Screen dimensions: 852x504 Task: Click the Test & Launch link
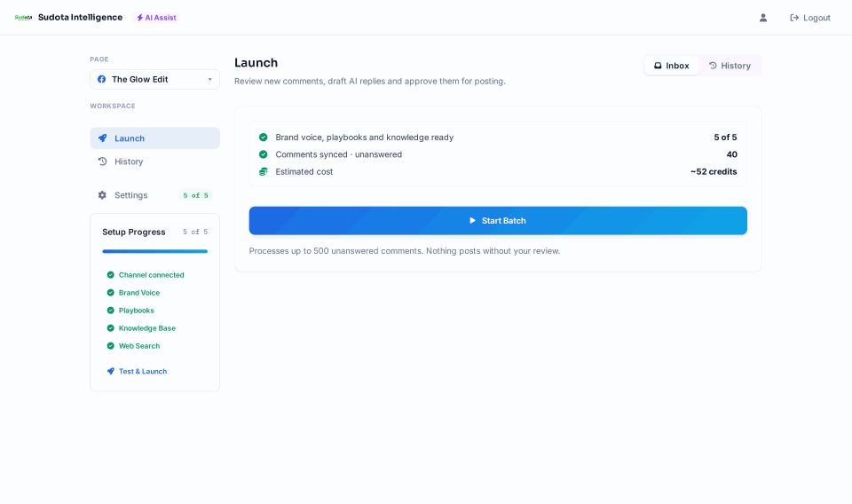[x=137, y=372]
